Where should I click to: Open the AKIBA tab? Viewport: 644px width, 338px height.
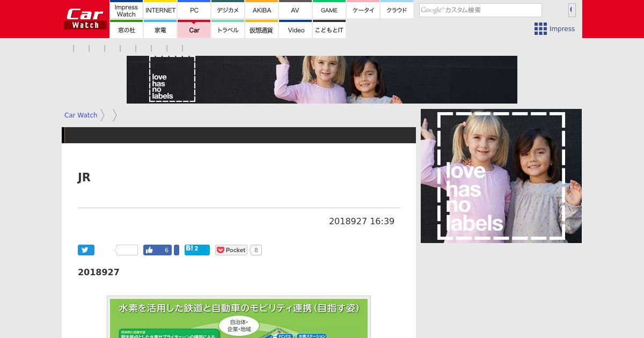coord(262,10)
